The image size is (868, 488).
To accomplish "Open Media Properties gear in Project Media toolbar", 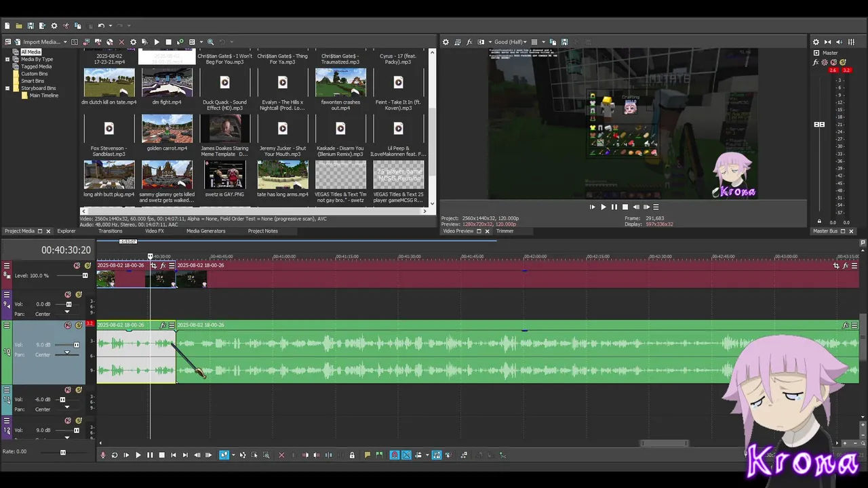I will coord(133,42).
